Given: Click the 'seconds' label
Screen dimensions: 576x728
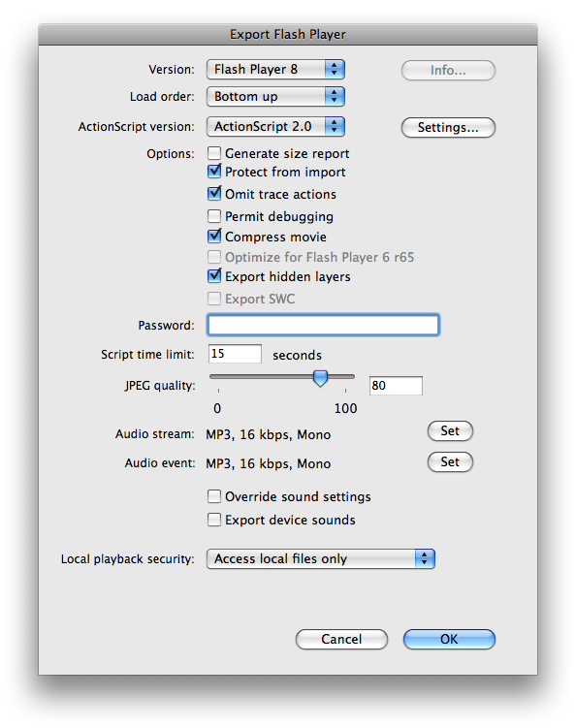Looking at the screenshot, I should (297, 355).
